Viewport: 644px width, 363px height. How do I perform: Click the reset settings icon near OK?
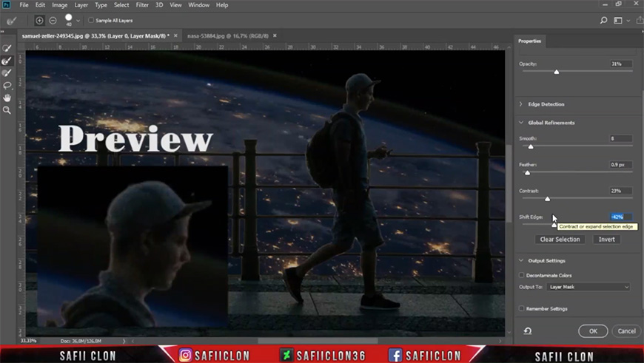[x=528, y=330]
